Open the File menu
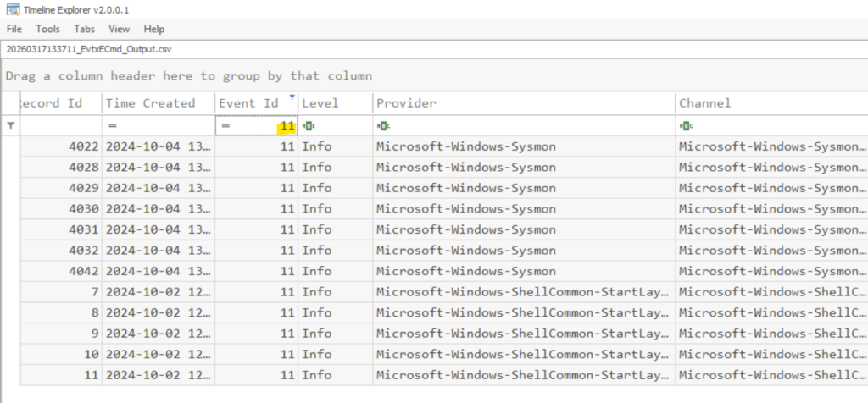The height and width of the screenshot is (403, 868). pyautogui.click(x=14, y=29)
